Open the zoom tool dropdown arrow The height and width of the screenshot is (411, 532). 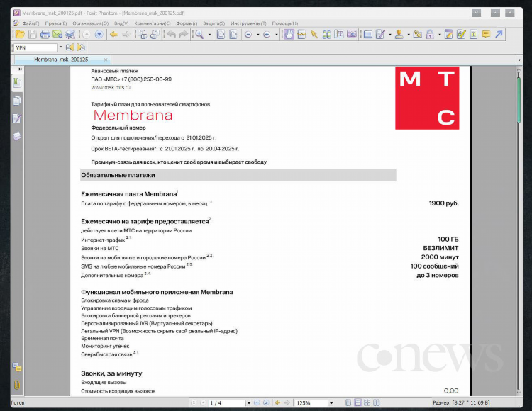pos(209,35)
